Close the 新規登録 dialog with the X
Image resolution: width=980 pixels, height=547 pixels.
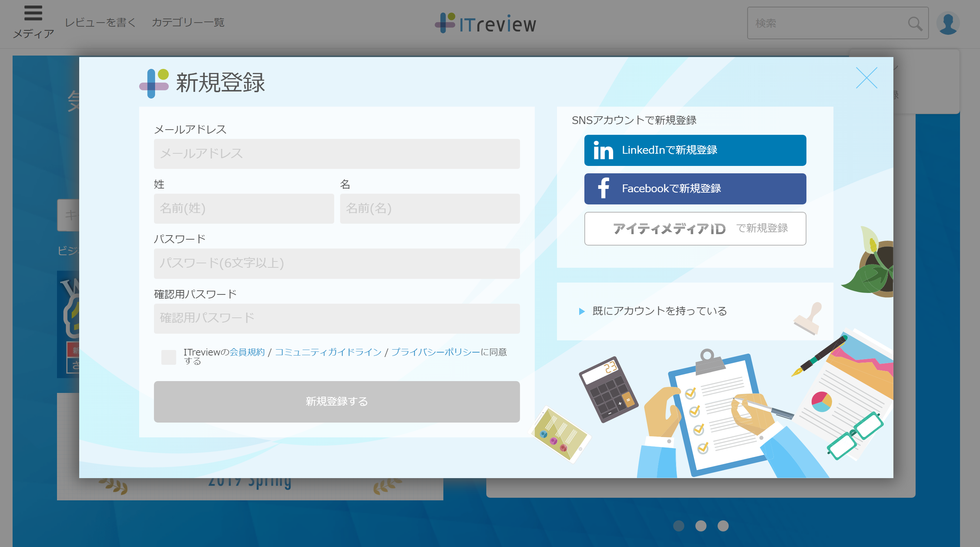tap(866, 78)
